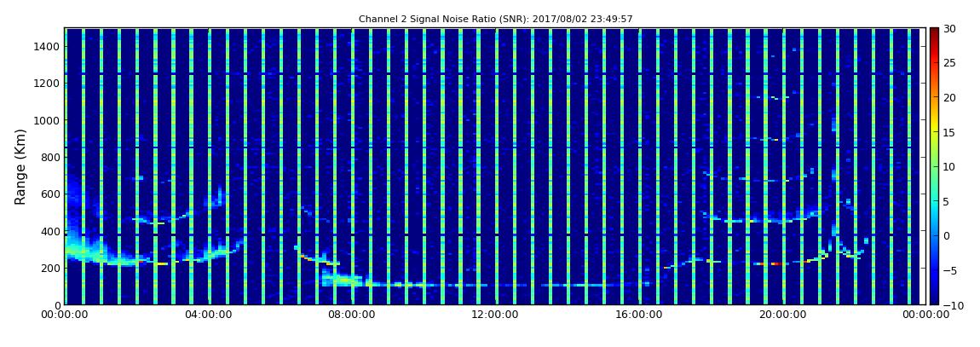
Task: Click the 800 range tick label
Action: (x=50, y=157)
